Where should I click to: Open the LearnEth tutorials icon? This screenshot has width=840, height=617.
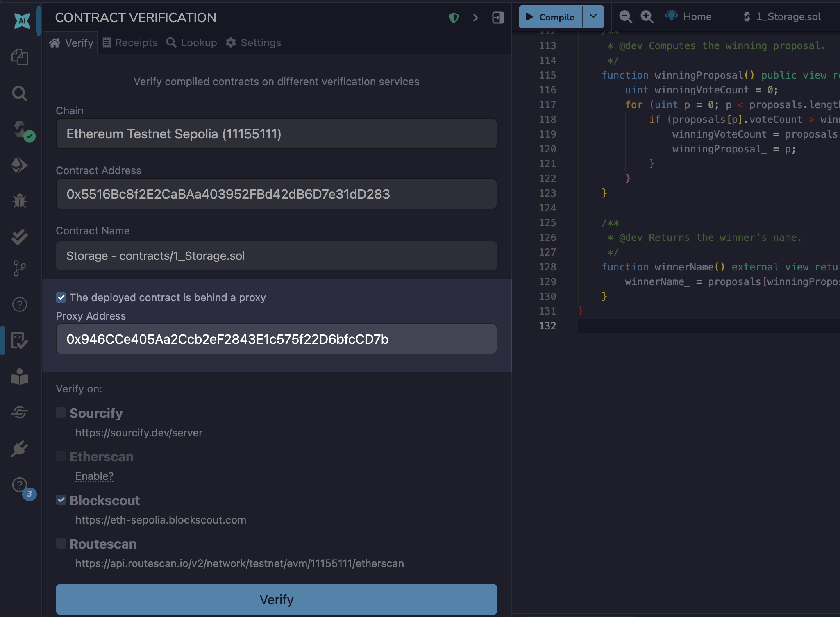(20, 377)
